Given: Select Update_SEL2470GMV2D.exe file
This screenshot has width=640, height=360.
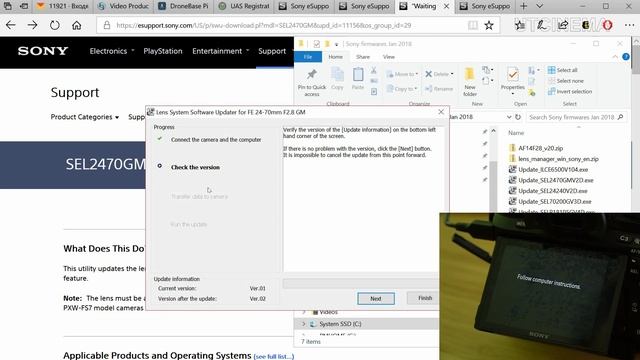Looking at the screenshot, I should coord(551,180).
